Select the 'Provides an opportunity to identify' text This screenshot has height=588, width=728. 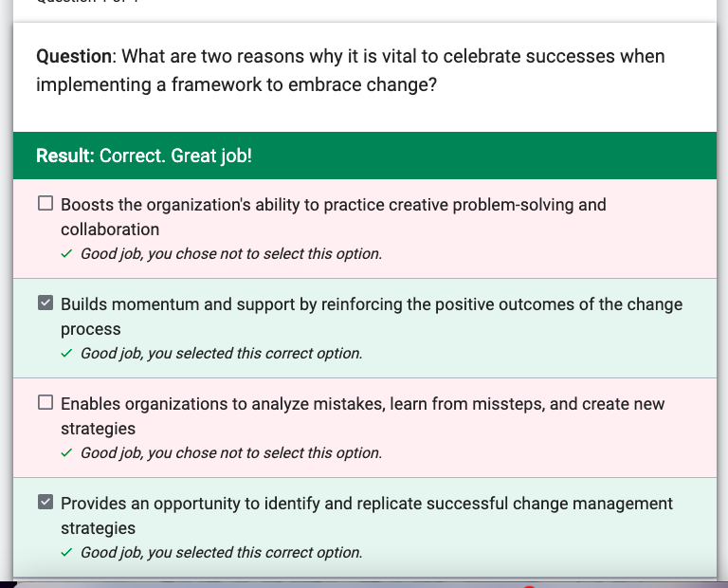click(367, 516)
